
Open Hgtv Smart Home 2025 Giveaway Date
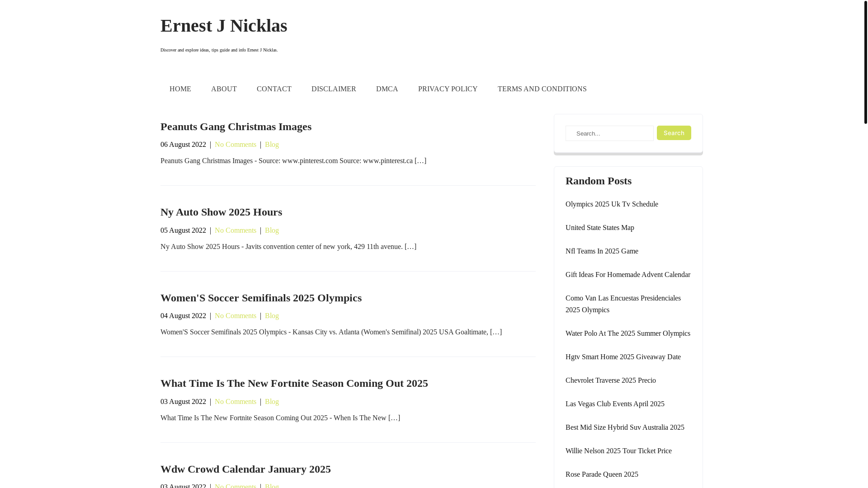tap(623, 357)
